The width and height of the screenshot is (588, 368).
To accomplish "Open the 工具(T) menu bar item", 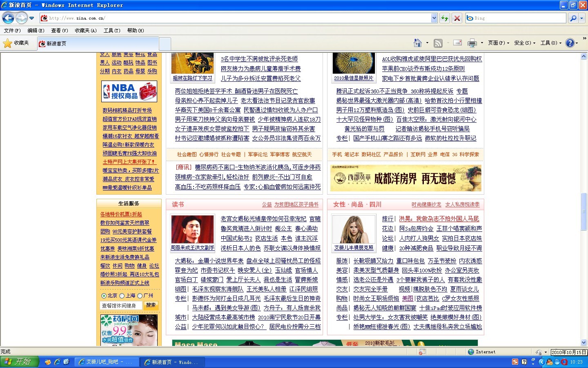I will (112, 30).
